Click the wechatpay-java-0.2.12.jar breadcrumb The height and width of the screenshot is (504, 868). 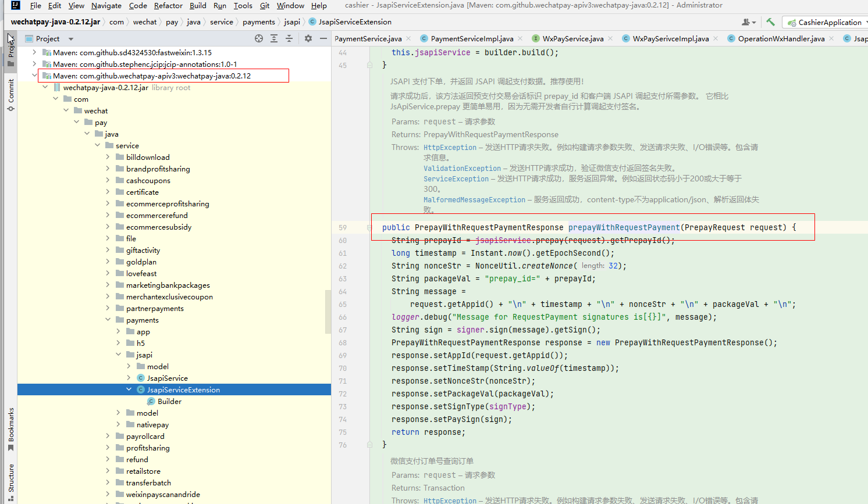click(56, 22)
